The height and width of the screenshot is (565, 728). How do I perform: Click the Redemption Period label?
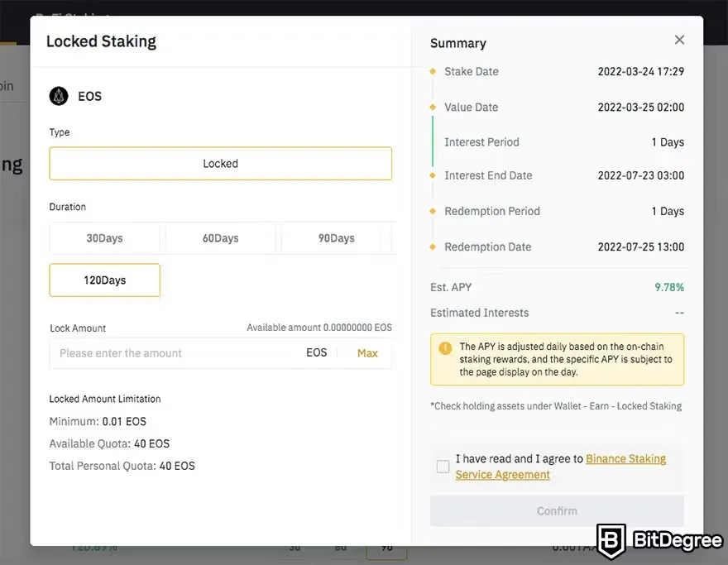point(492,211)
